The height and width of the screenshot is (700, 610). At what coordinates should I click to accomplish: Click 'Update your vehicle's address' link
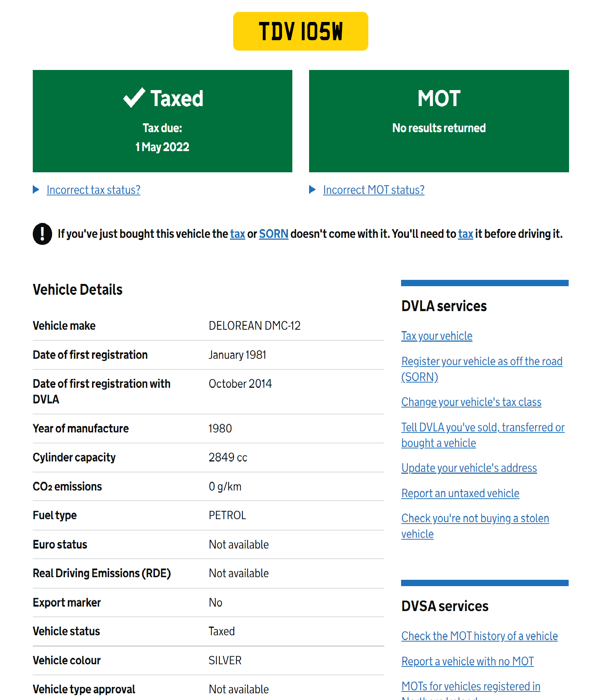(469, 468)
